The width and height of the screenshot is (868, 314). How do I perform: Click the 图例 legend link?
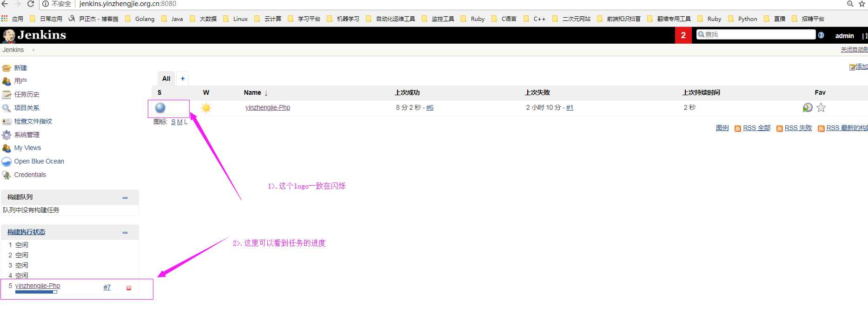tap(722, 128)
